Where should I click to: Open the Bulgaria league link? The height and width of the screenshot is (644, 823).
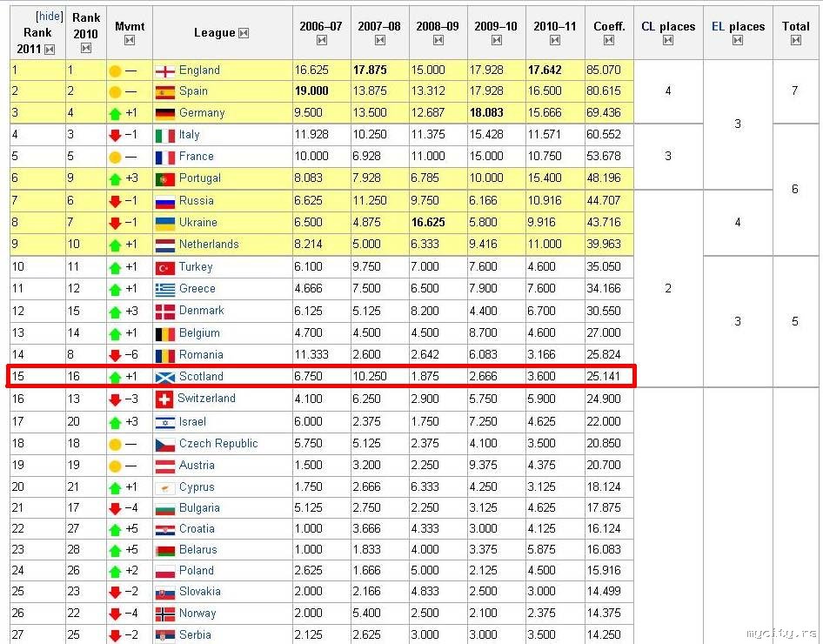199,508
